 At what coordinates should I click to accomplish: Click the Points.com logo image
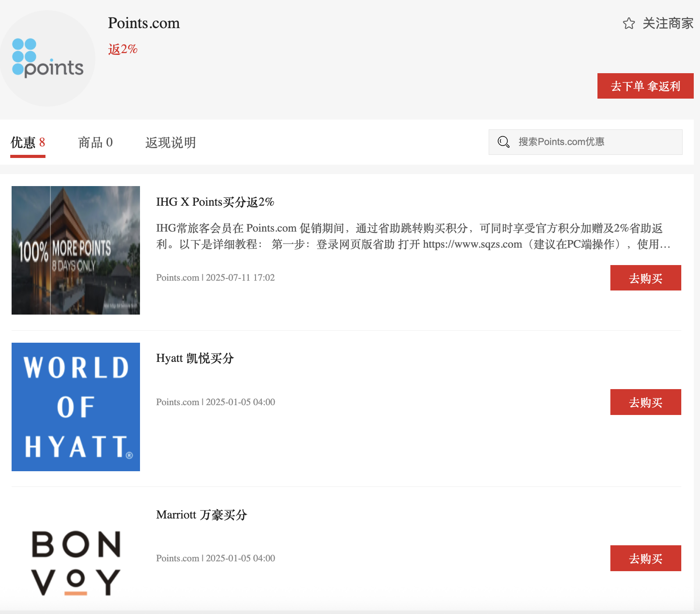pos(47,58)
